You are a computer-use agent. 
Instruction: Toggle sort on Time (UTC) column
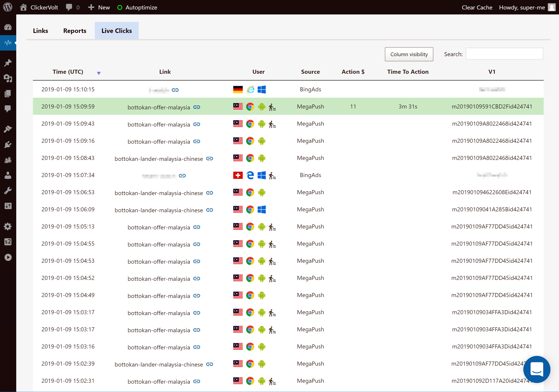(x=68, y=72)
